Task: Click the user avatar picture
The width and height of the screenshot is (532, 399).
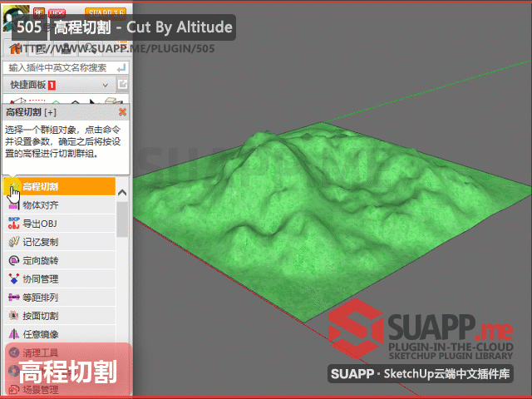Action: coord(16,18)
